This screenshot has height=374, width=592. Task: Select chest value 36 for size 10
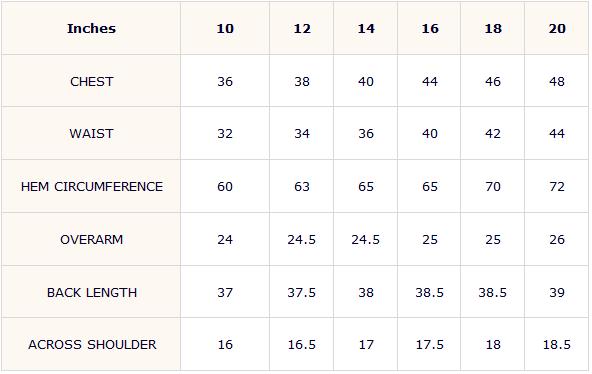coord(225,82)
